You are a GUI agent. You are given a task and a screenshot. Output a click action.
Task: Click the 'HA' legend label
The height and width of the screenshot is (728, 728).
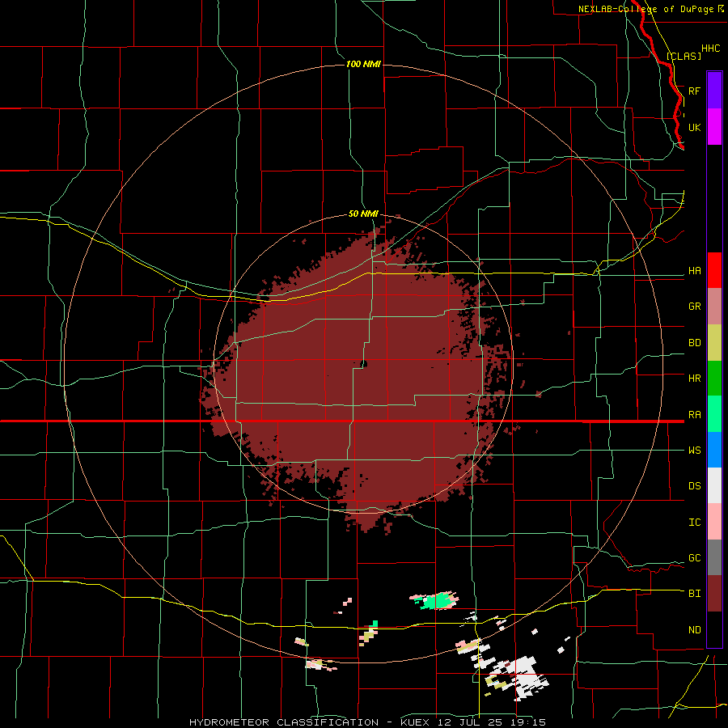click(694, 271)
